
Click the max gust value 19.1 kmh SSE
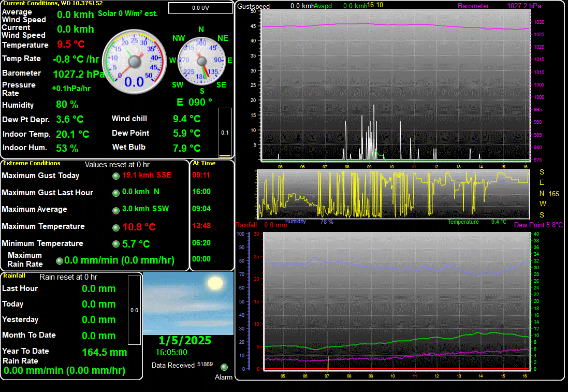(147, 175)
